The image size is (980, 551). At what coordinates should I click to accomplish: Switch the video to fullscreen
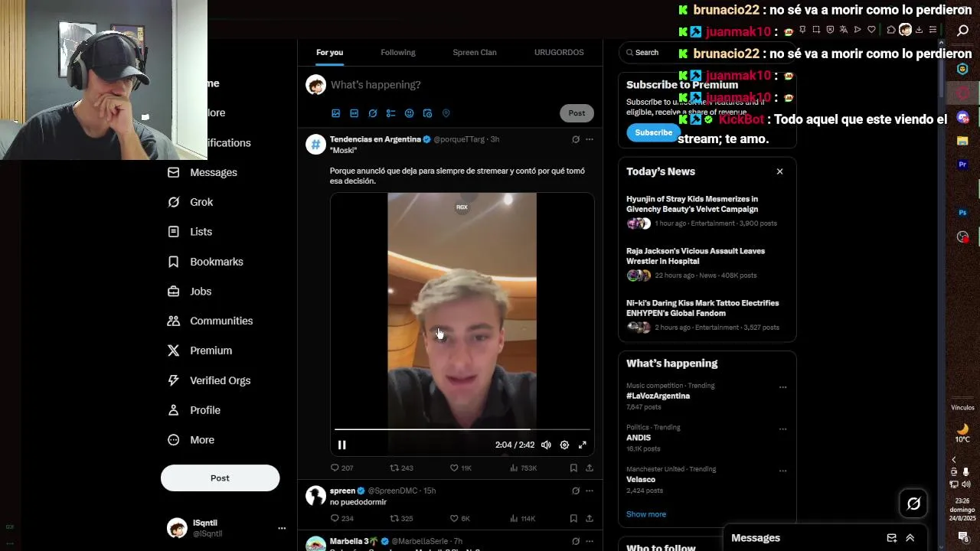pos(583,445)
